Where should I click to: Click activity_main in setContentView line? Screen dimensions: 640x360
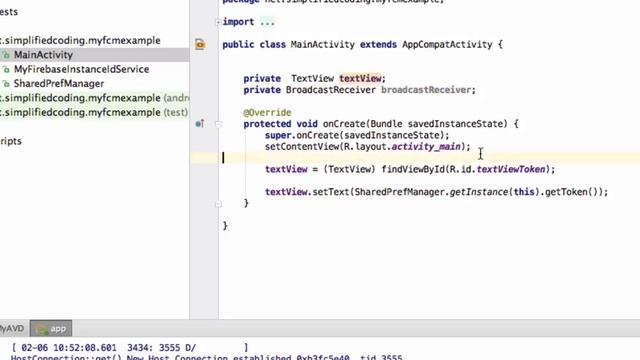click(x=426, y=147)
